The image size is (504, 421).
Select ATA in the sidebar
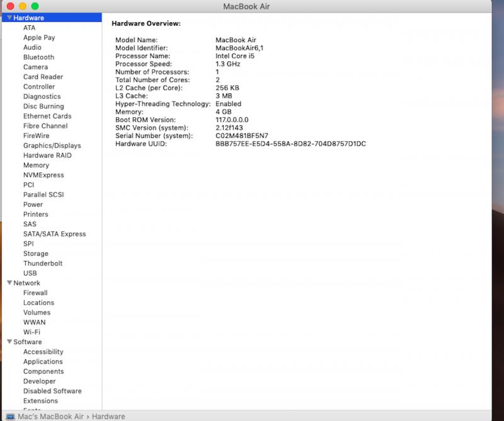29,28
